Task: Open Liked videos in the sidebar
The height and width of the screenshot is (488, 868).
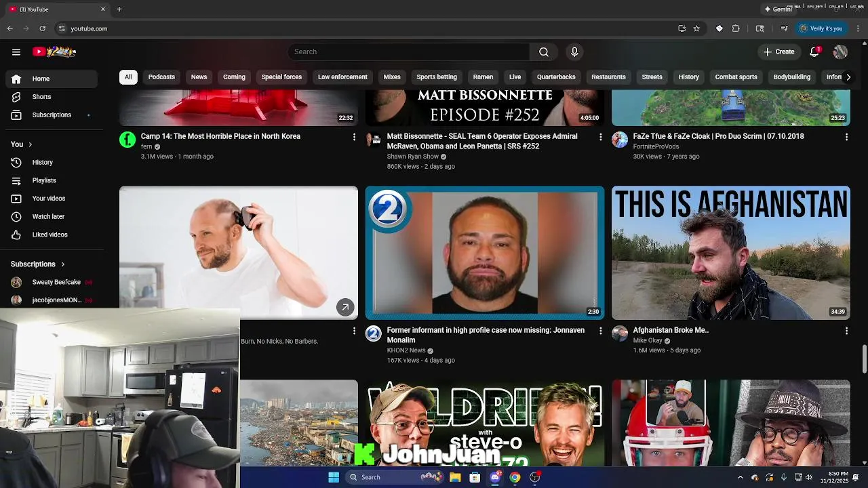Action: pyautogui.click(x=52, y=235)
